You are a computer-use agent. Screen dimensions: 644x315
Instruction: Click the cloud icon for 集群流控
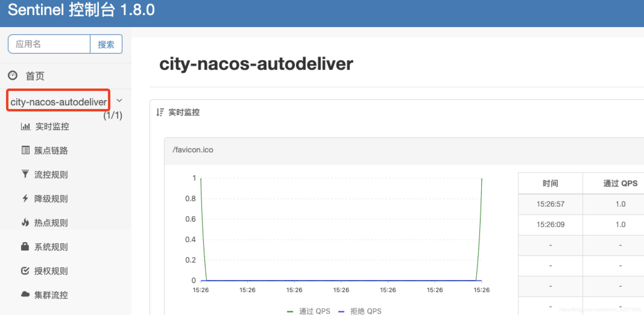pos(25,294)
